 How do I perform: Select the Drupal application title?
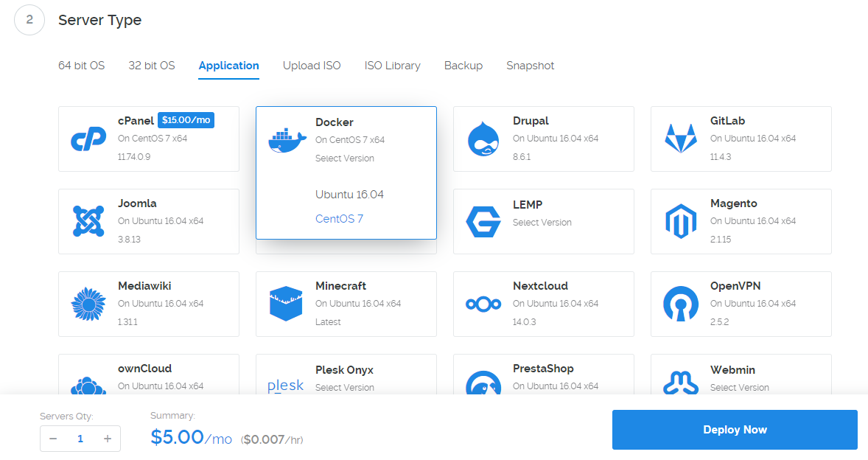531,121
